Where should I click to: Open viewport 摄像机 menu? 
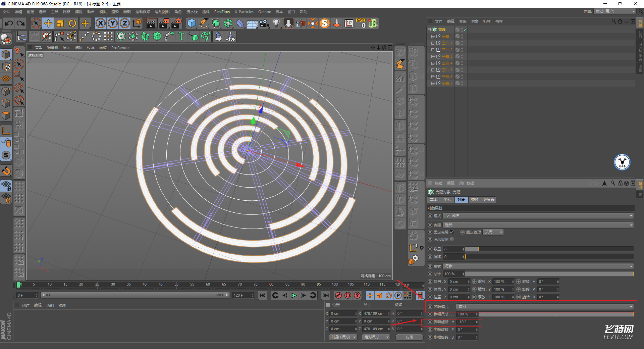coord(53,48)
